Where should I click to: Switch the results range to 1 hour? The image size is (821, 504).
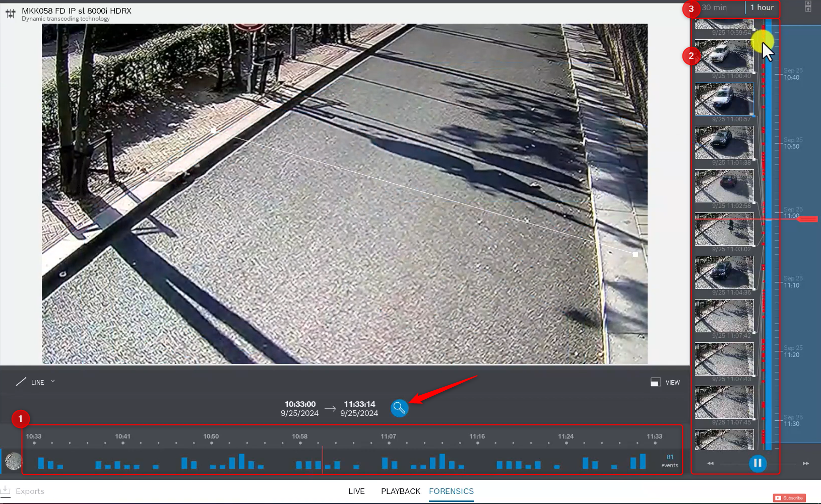pyautogui.click(x=762, y=8)
